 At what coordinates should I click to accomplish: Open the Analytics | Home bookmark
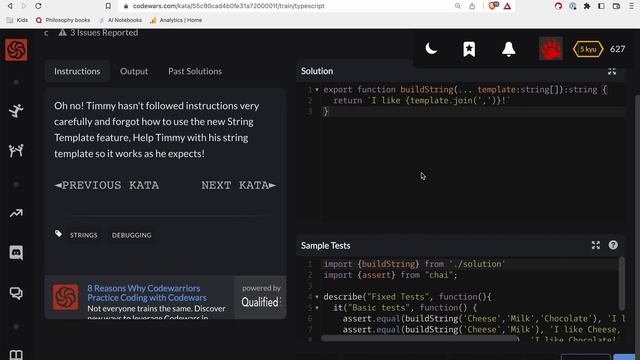pos(176,20)
